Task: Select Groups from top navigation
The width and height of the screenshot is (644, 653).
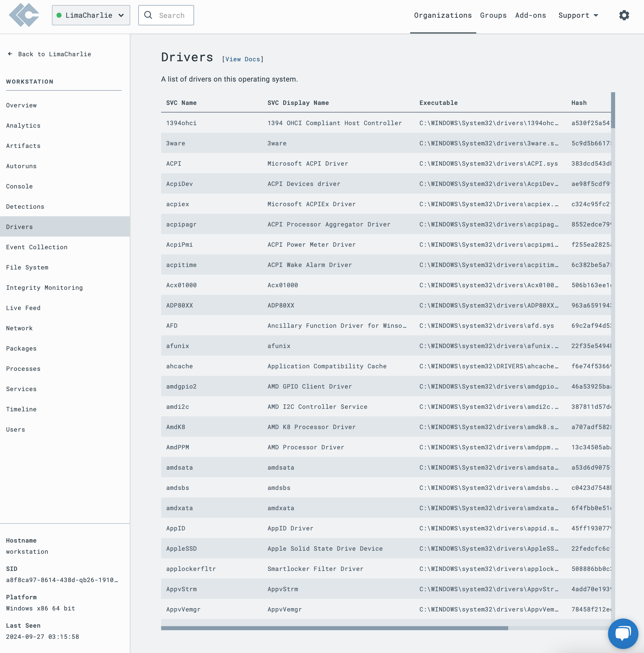Action: (493, 15)
